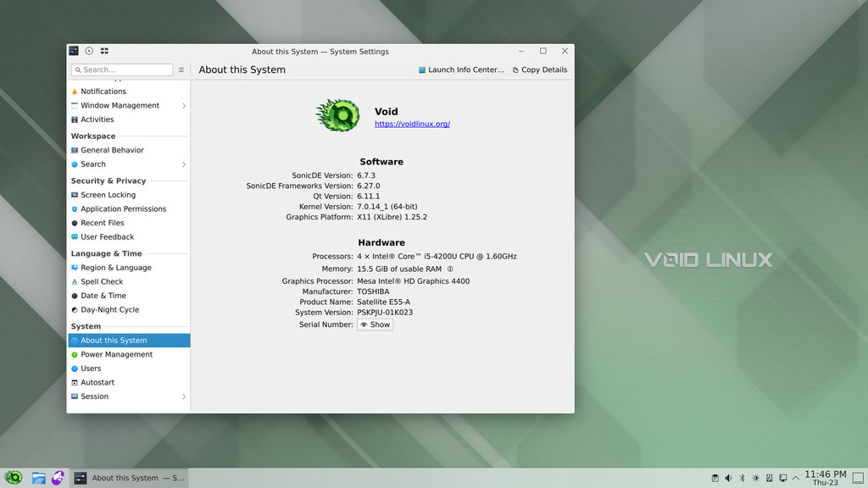Minimize the System Settings window
The height and width of the screenshot is (488, 868).
521,51
